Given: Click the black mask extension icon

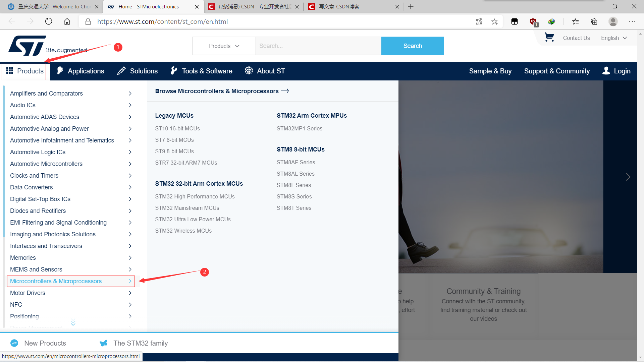Looking at the screenshot, I should [515, 21].
